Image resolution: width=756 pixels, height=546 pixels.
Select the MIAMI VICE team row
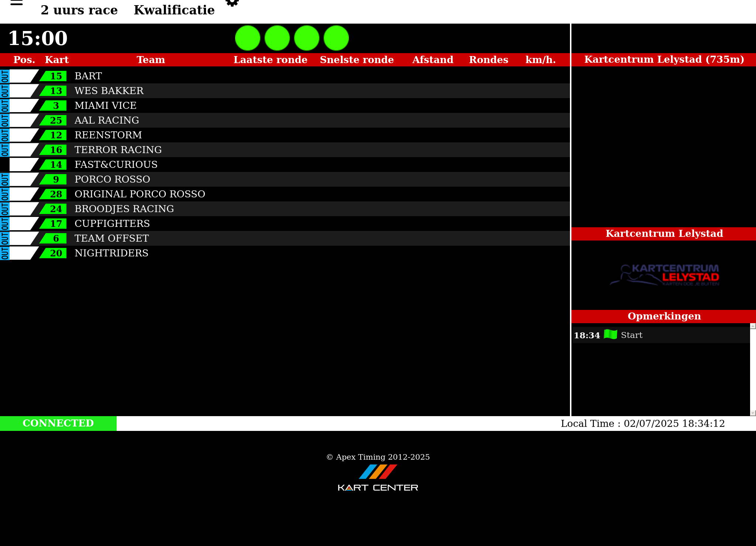point(106,106)
